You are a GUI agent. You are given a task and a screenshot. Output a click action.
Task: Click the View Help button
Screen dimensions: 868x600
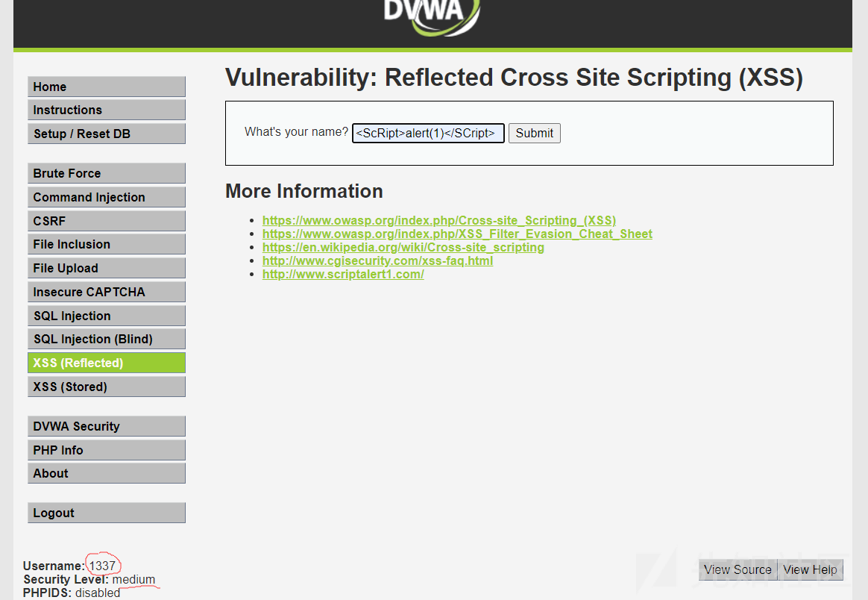(x=810, y=569)
